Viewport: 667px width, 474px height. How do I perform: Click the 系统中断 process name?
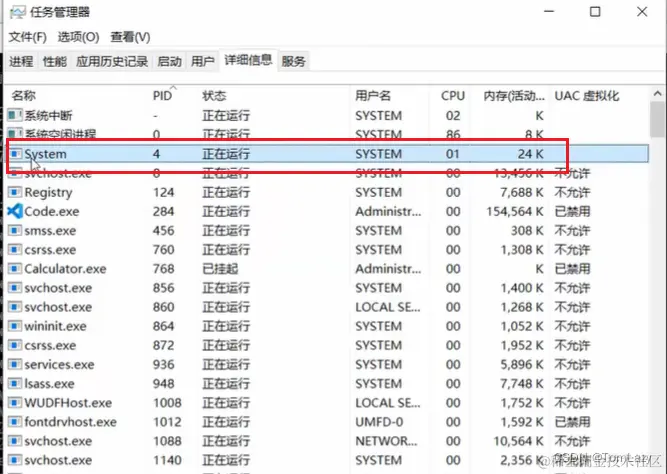[x=48, y=115]
